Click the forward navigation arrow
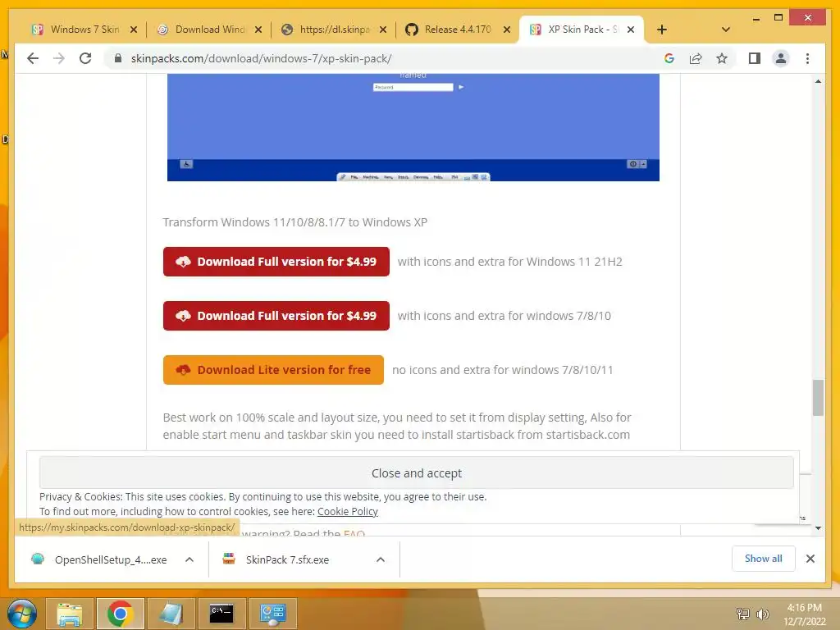The width and height of the screenshot is (840, 630). point(59,58)
